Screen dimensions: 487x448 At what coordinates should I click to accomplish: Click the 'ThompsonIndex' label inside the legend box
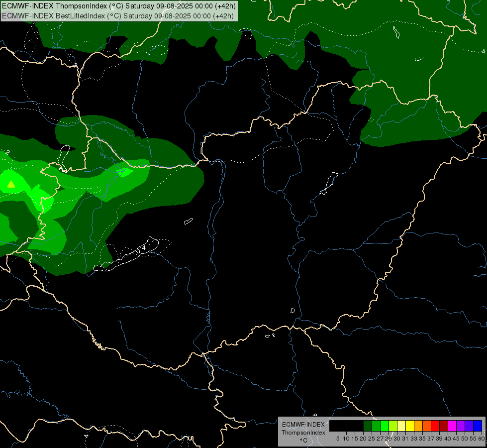pyautogui.click(x=303, y=433)
